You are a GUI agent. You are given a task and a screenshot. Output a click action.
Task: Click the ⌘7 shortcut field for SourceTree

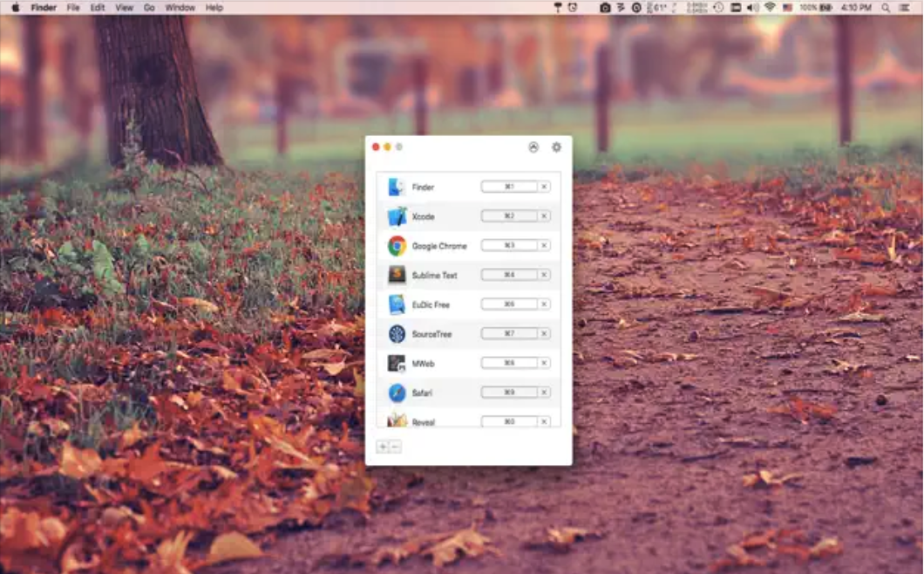(x=509, y=333)
